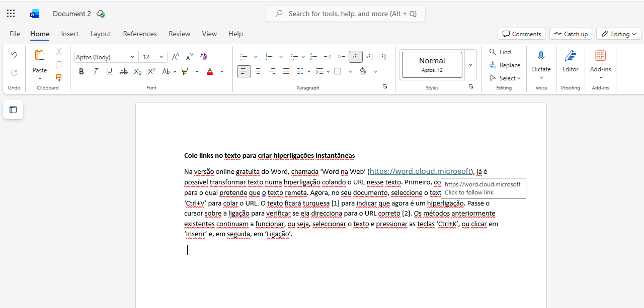Expand the font color options arrow
The height and width of the screenshot is (308, 644).
222,71
